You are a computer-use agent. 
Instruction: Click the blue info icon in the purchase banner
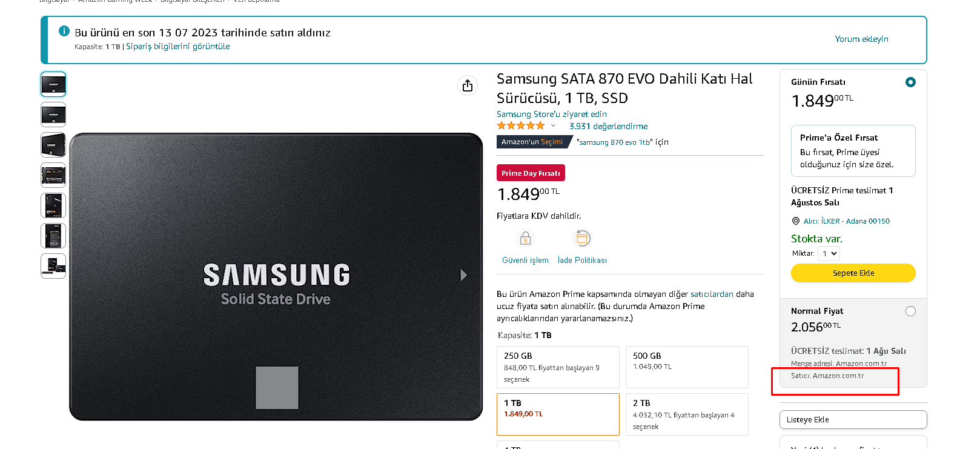64,32
